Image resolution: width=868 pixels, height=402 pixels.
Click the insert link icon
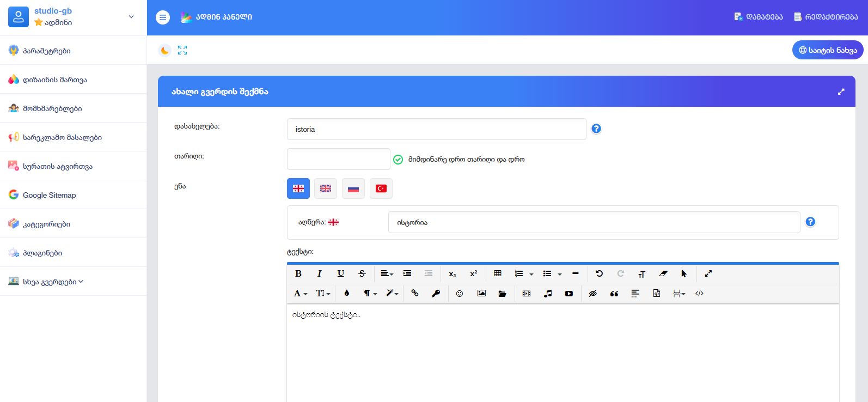point(415,294)
